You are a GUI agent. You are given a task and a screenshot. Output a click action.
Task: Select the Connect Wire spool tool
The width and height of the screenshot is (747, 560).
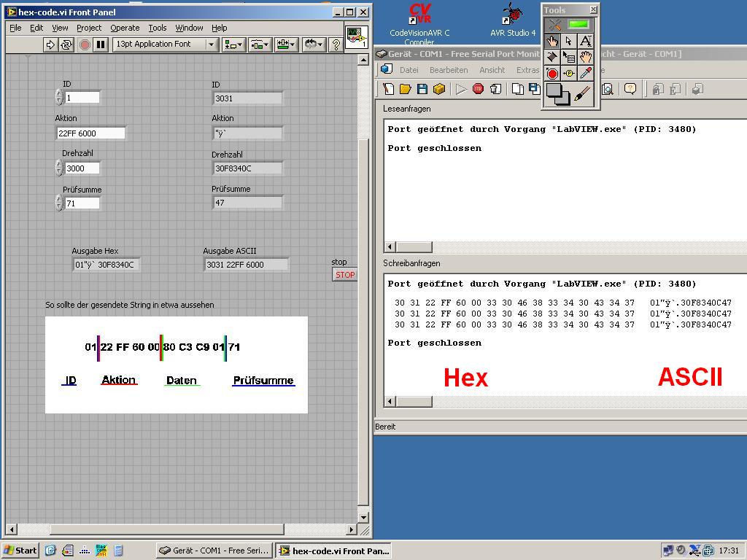point(552,57)
